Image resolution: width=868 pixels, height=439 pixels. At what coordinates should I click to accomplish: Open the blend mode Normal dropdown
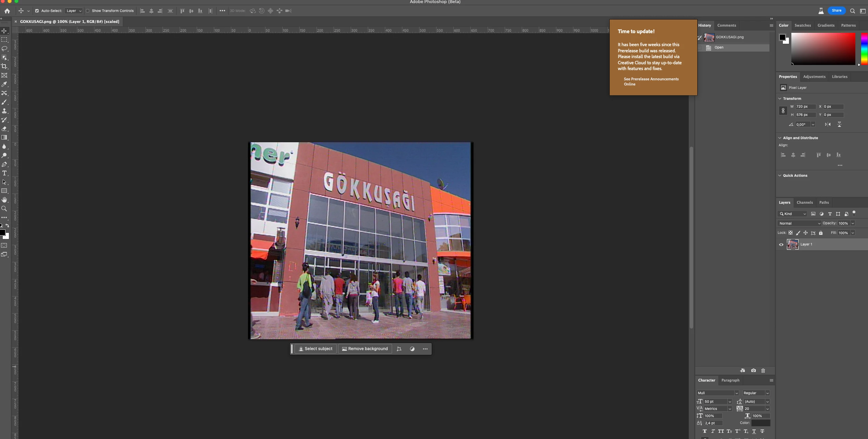point(800,223)
